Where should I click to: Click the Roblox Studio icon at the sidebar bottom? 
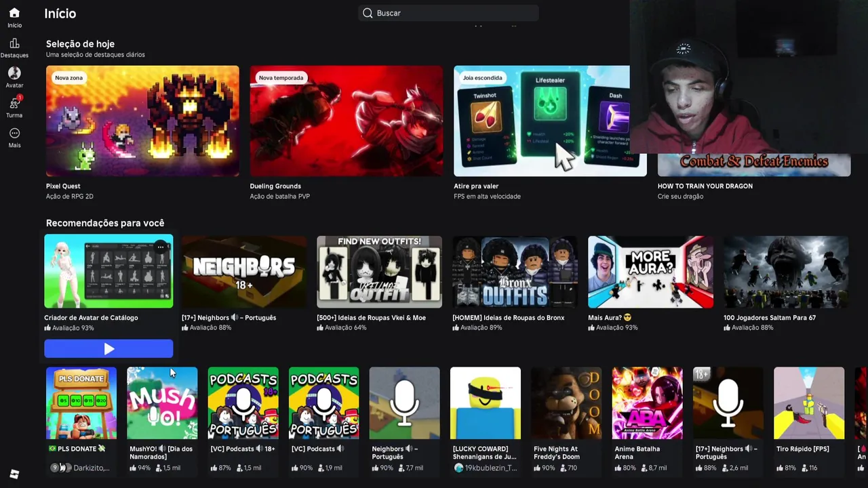[x=14, y=474]
